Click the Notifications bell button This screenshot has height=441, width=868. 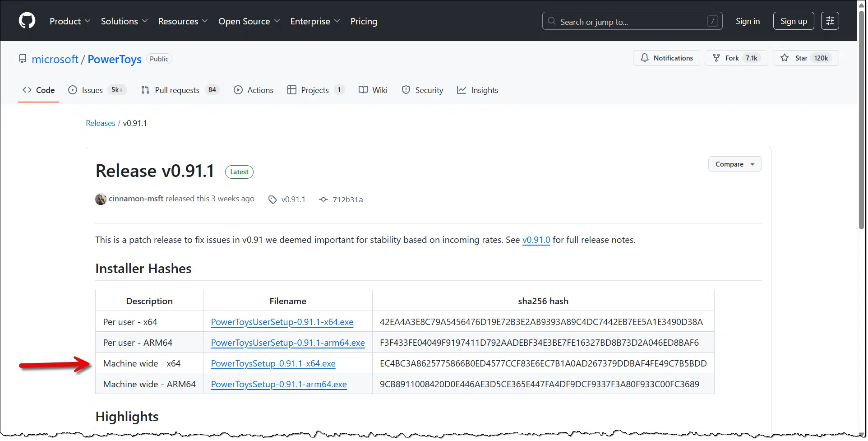coord(666,58)
